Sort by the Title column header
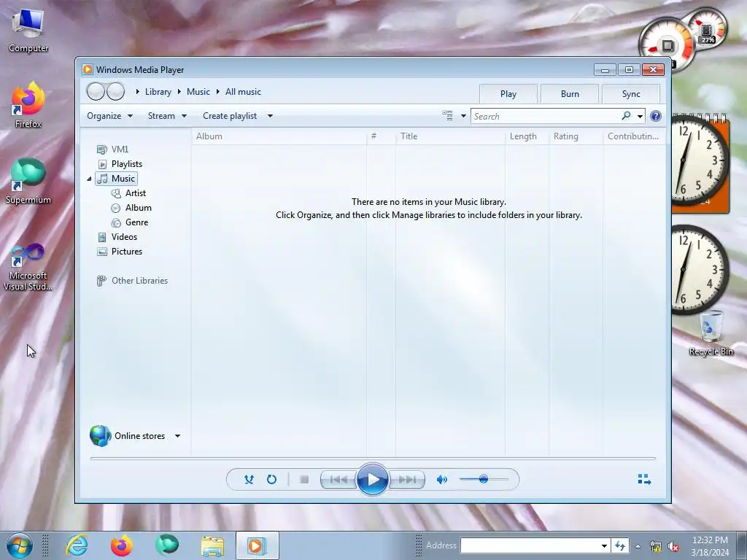 pyautogui.click(x=450, y=136)
